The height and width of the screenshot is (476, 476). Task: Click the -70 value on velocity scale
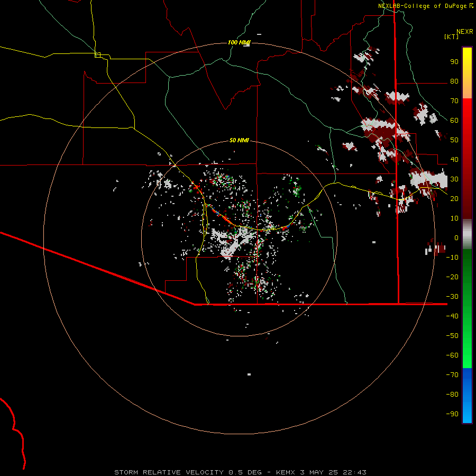pos(452,374)
